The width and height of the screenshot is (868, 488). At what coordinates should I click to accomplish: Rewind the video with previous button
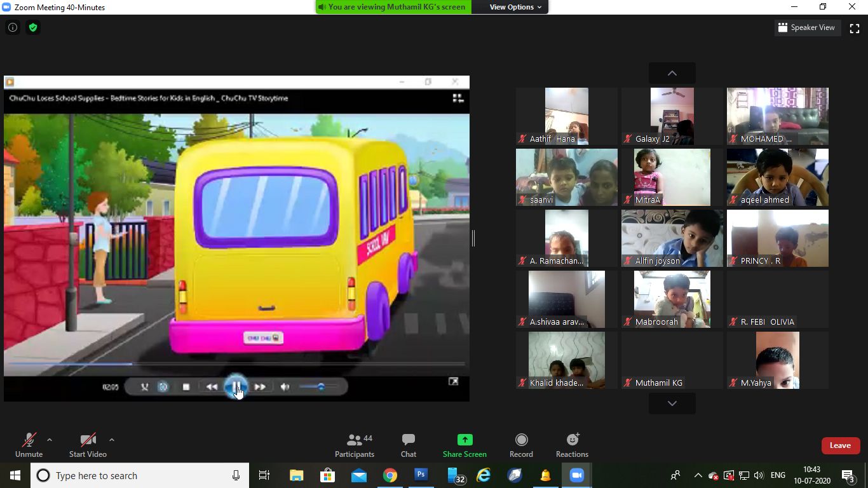[212, 386]
